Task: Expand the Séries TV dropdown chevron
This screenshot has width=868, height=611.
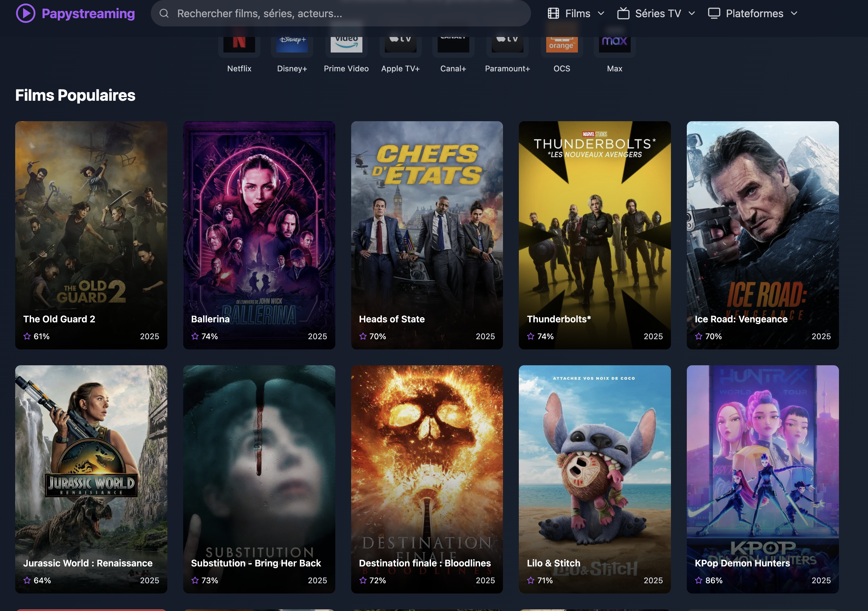Action: pyautogui.click(x=691, y=14)
